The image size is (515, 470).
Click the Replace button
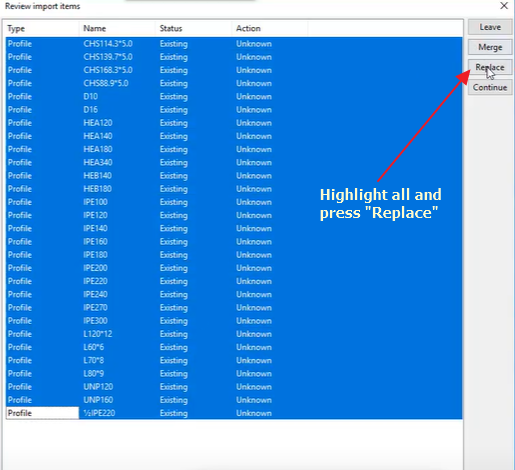(490, 67)
